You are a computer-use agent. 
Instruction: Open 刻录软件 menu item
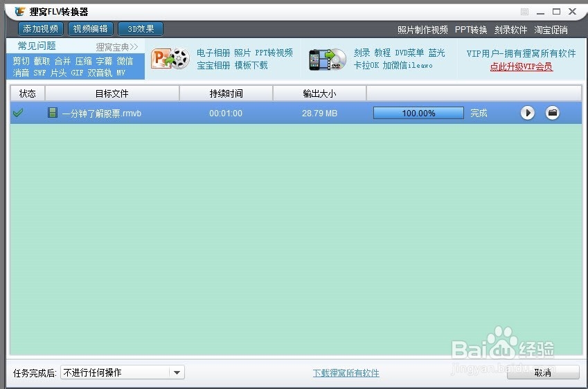[510, 30]
